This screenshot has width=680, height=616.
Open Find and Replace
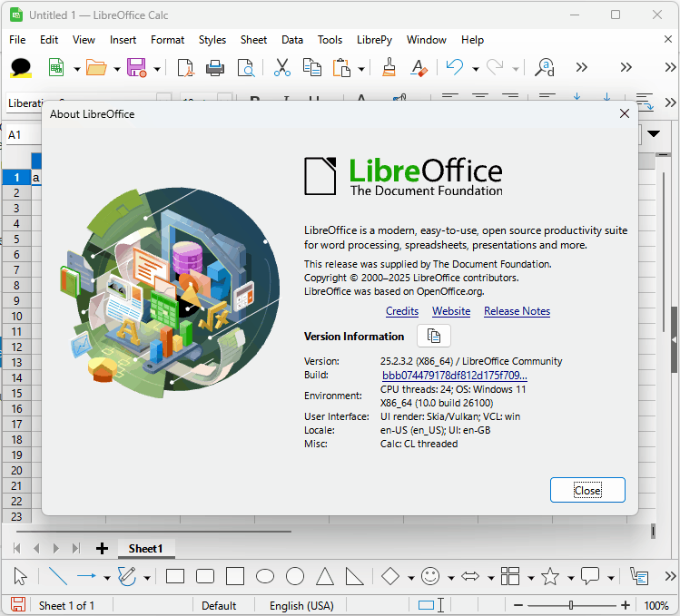click(x=544, y=68)
